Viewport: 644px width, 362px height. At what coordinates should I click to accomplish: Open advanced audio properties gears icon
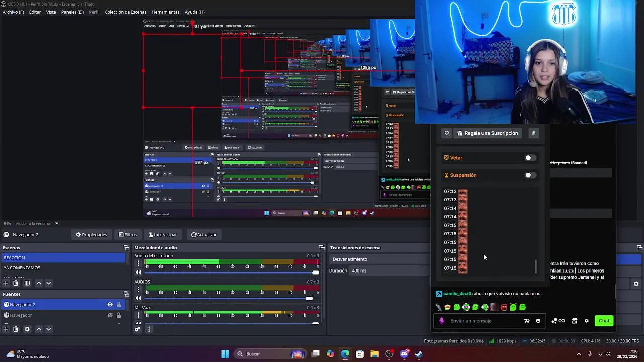(x=137, y=329)
